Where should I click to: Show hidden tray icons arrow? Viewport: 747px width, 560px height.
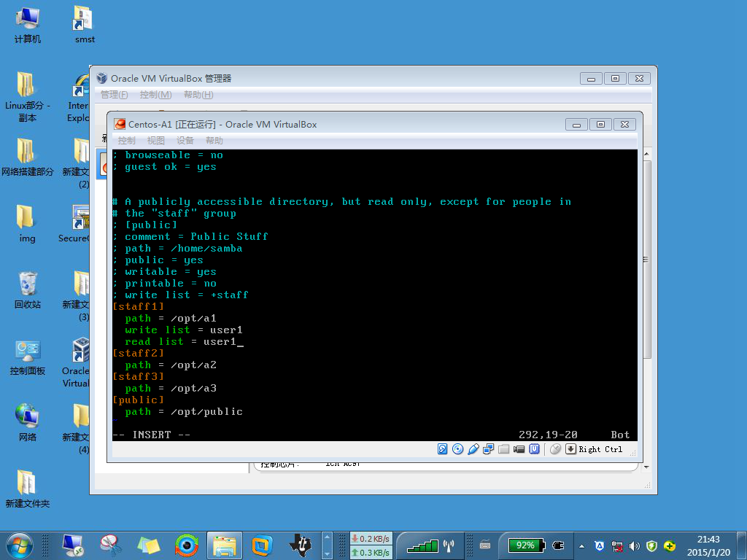coord(581,546)
